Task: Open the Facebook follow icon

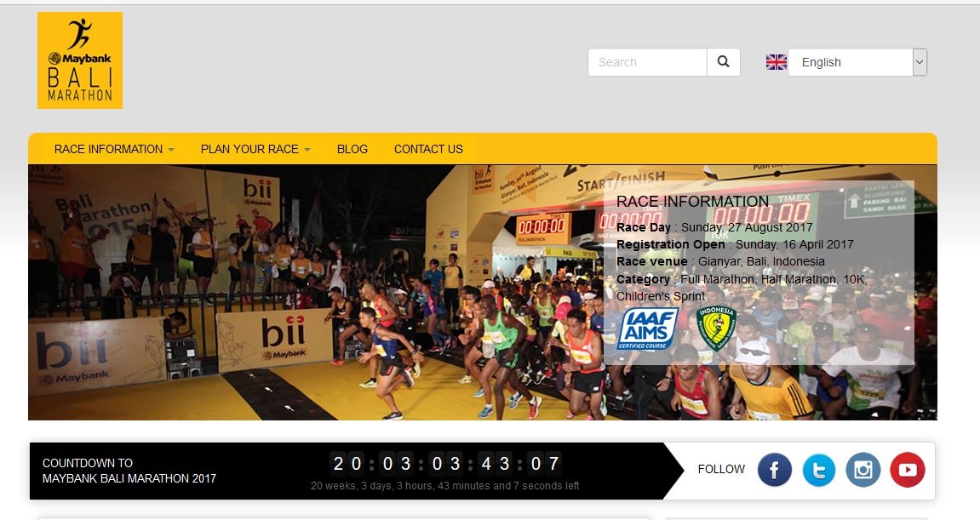Action: click(774, 470)
